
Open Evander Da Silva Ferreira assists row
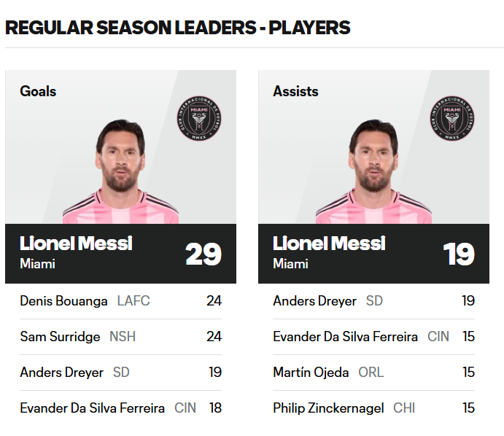345,337
